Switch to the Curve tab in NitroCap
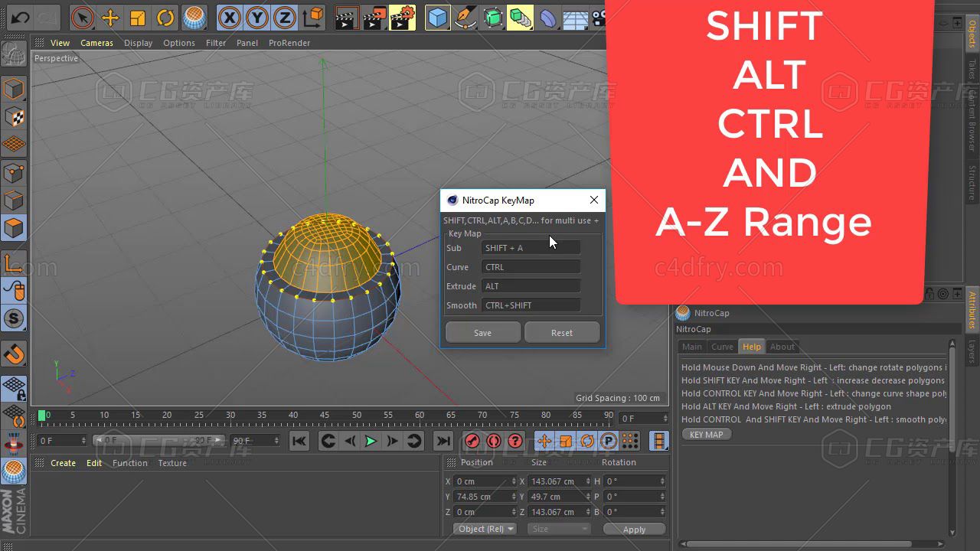Screen dimensions: 980x551 (722, 347)
